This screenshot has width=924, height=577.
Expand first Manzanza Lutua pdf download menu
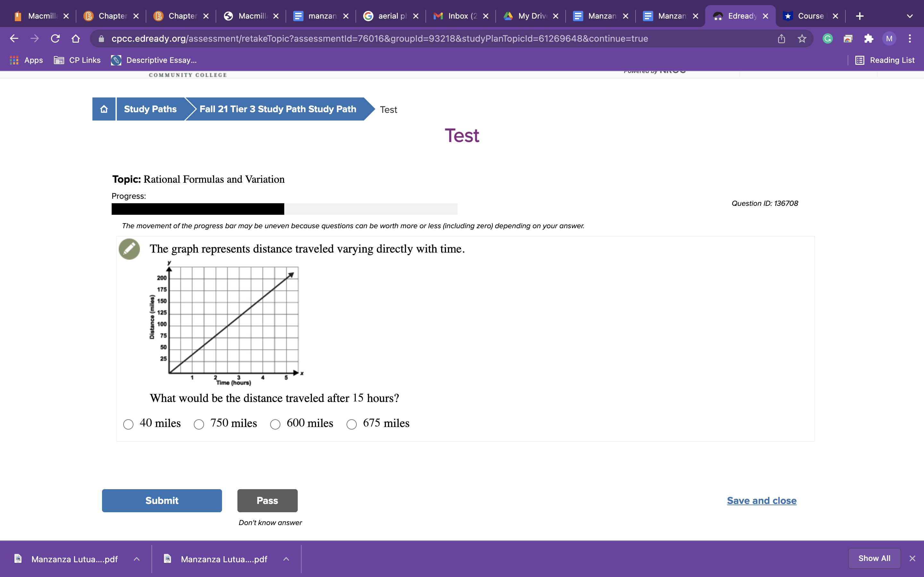pos(137,559)
